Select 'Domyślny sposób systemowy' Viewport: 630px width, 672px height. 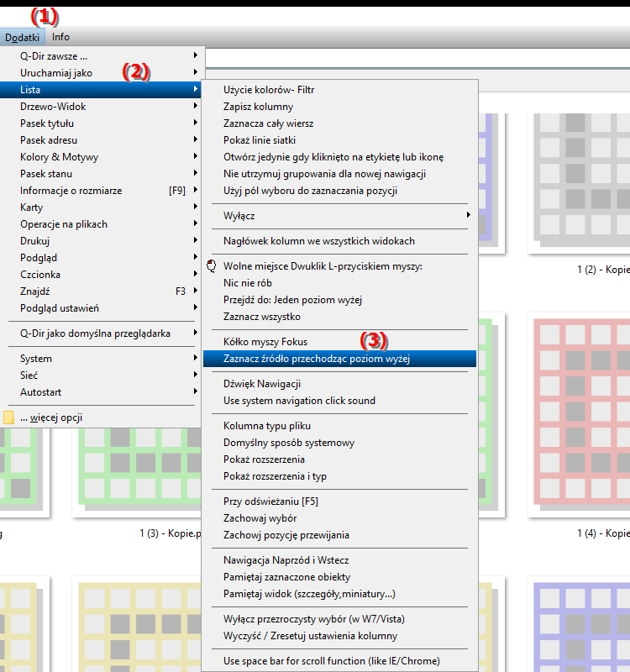click(x=339, y=443)
